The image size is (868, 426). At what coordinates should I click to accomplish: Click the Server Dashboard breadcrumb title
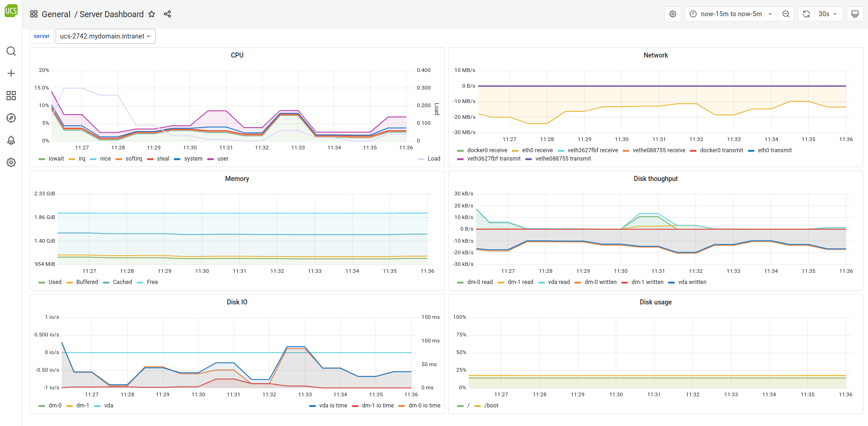coord(112,14)
